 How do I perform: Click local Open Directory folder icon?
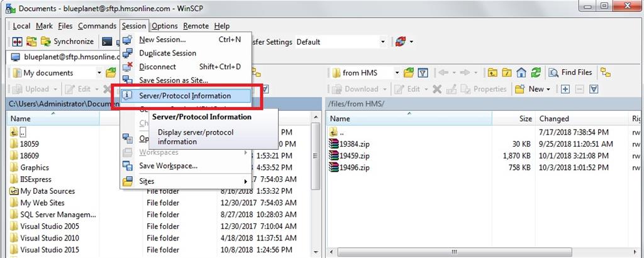(x=111, y=73)
